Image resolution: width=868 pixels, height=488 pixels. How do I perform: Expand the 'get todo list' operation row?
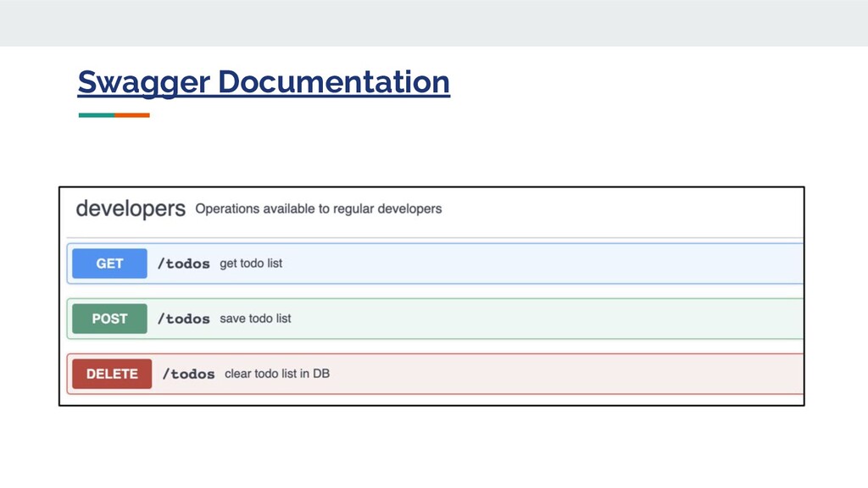pyautogui.click(x=435, y=263)
